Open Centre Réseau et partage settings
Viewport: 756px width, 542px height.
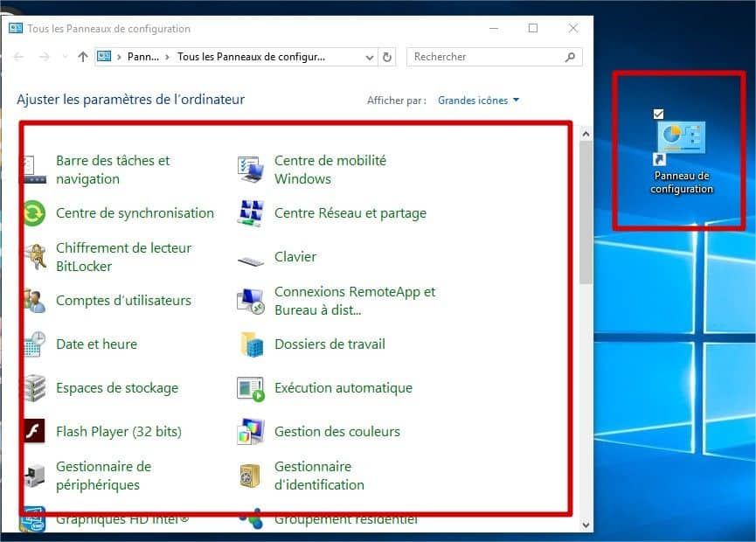(350, 212)
